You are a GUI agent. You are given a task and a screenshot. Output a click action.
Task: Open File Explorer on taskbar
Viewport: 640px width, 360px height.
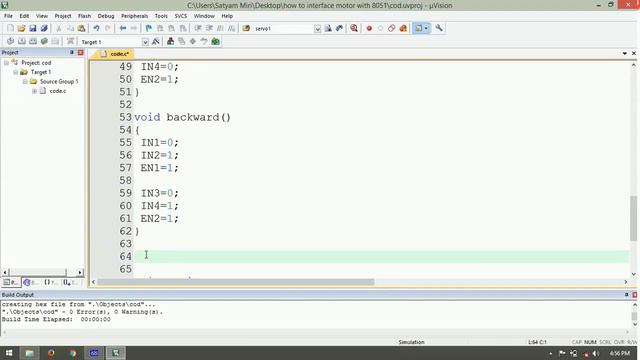tap(29, 353)
